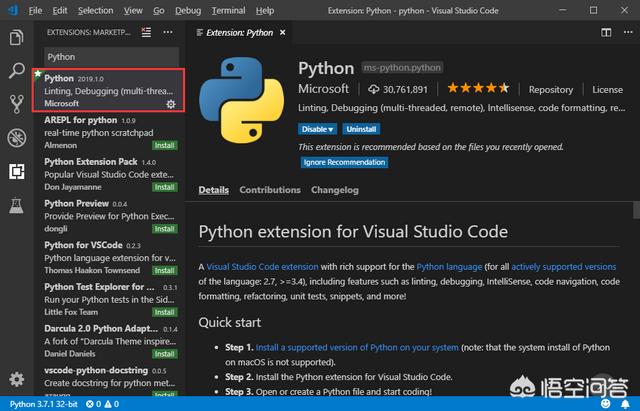Switch to the Details tab
640x411 pixels.
point(213,190)
